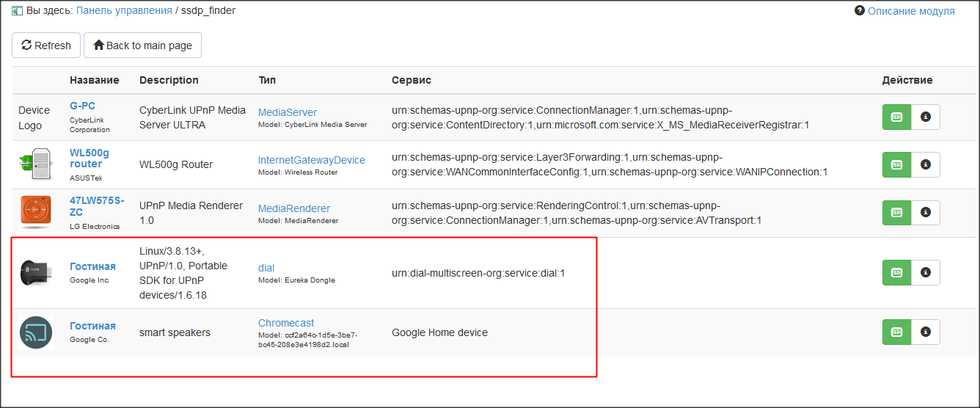The height and width of the screenshot is (408, 980).
Task: Open Описание модуля help link
Action: tap(910, 11)
